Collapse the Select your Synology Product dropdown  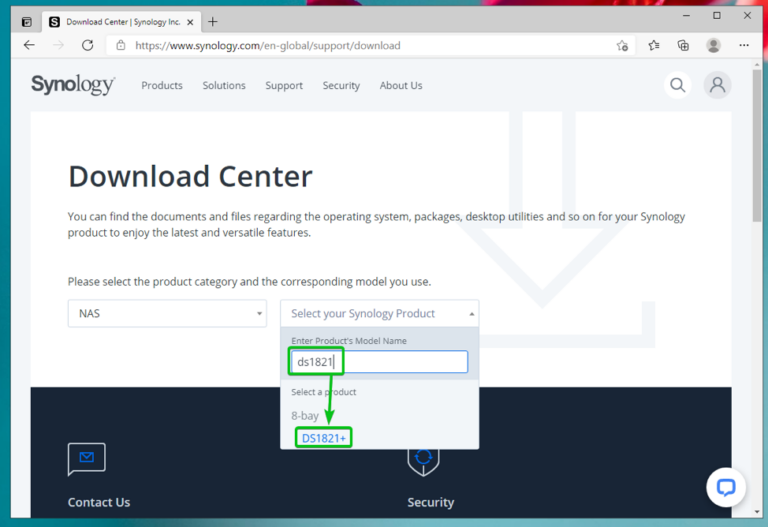tap(380, 313)
